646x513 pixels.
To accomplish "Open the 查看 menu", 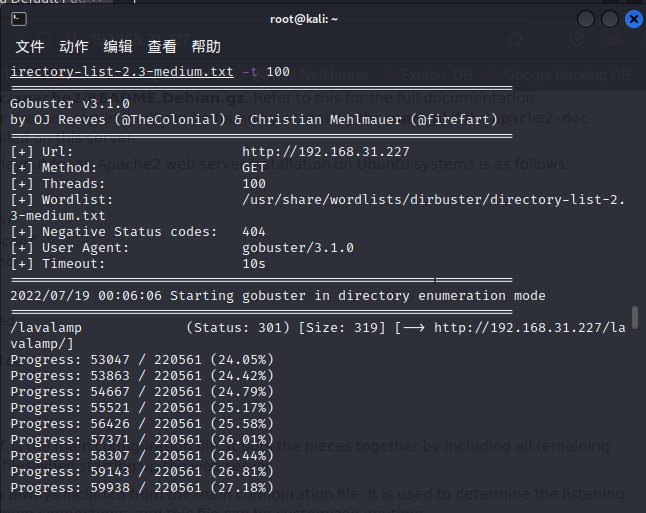I will click(x=162, y=47).
